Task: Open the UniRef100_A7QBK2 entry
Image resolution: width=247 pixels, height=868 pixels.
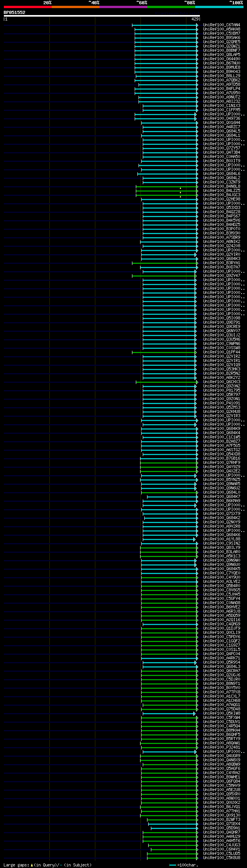Action: click(x=222, y=80)
